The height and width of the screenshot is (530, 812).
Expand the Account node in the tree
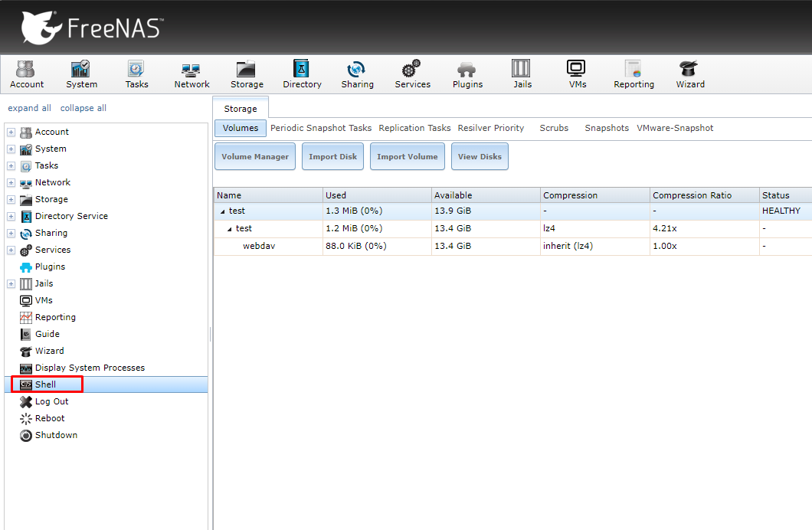11,132
